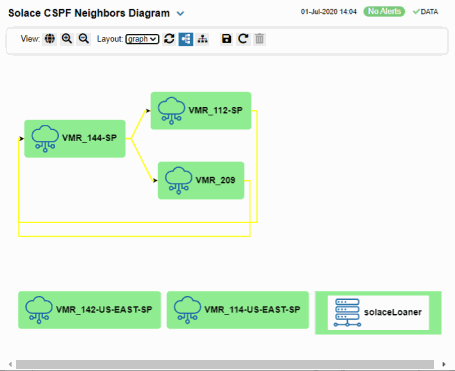Select the VMR_112-SP node
Image resolution: width=455 pixels, height=371 pixels.
pos(201,111)
